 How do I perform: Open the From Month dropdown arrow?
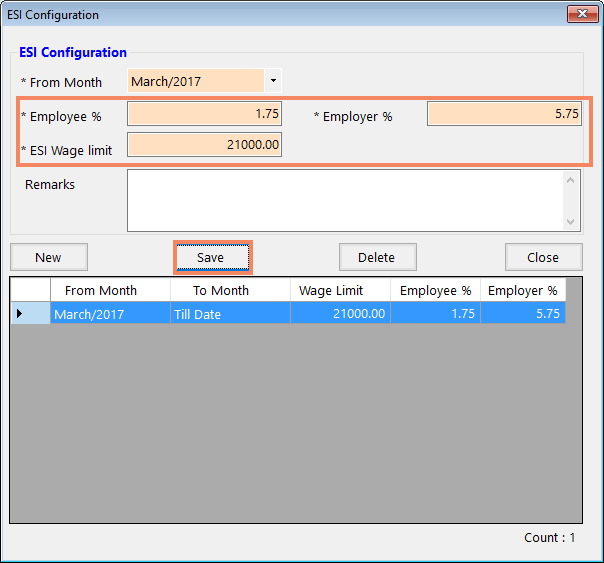[273, 81]
